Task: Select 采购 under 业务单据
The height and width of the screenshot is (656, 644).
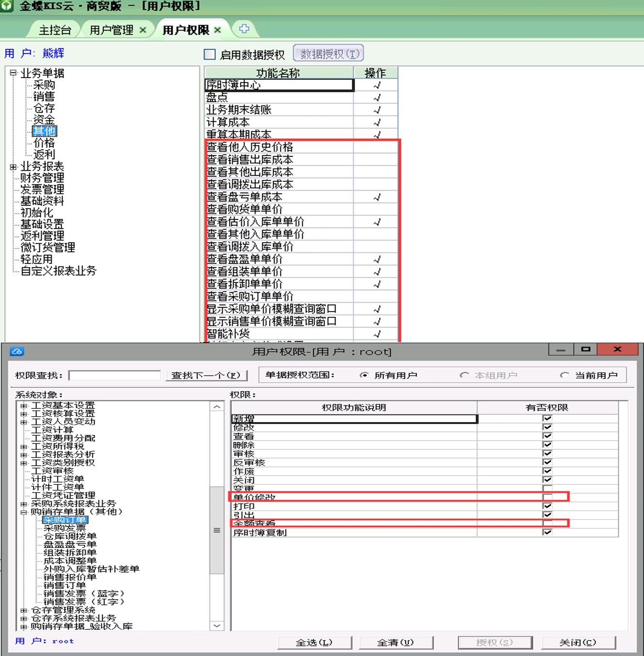Action: [x=44, y=85]
